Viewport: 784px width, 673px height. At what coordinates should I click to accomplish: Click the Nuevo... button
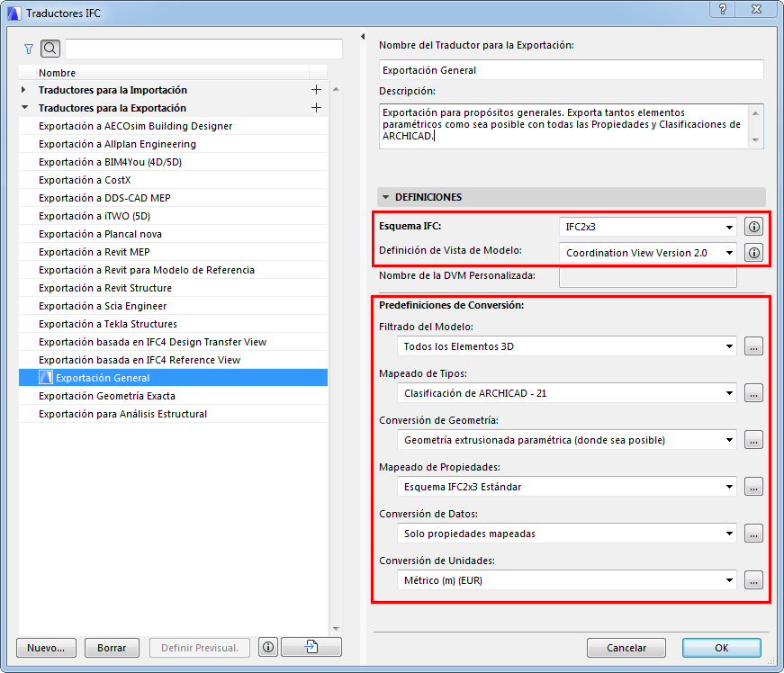46,648
